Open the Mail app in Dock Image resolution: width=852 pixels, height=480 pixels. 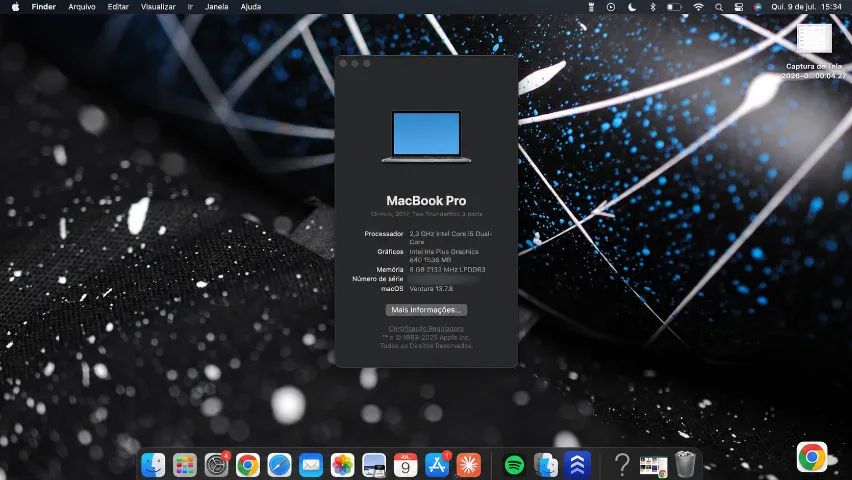[x=311, y=465]
